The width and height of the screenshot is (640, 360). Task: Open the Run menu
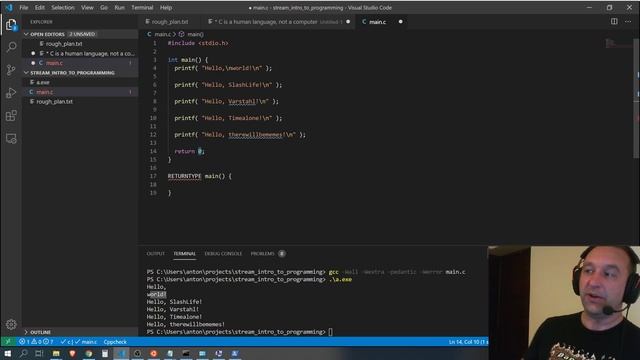click(x=119, y=7)
